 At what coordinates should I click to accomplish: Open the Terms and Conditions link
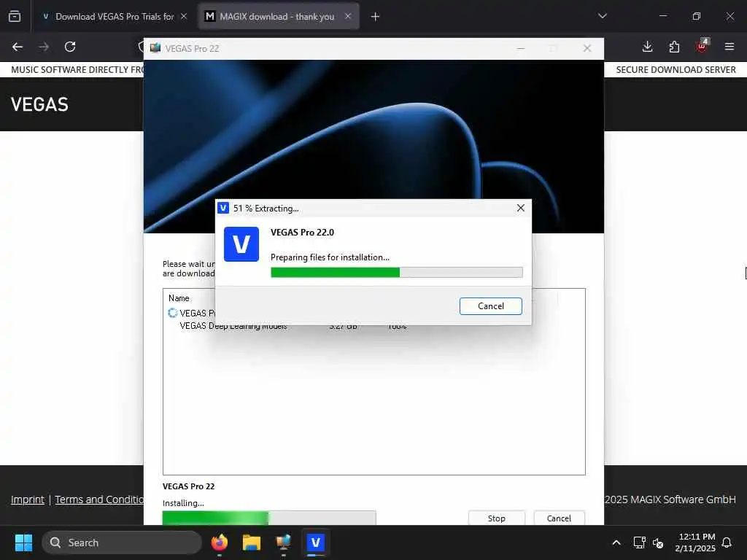[99, 499]
